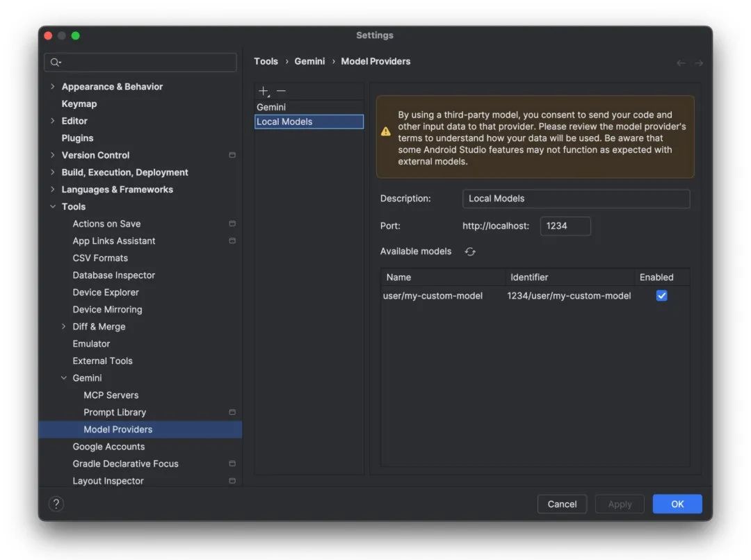Expand Build, Execution, Deployment section
The width and height of the screenshot is (751, 560).
pos(53,172)
